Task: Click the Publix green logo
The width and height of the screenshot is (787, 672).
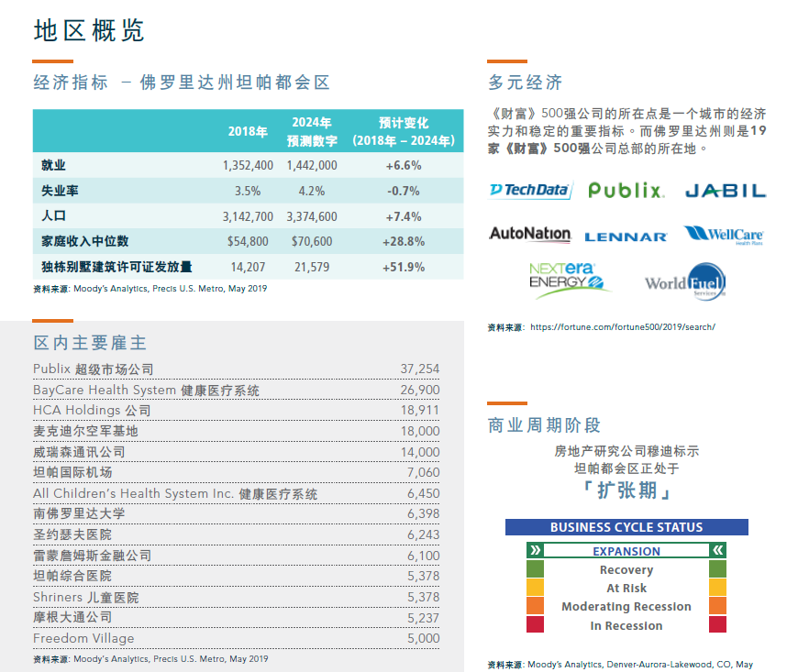Action: click(626, 190)
